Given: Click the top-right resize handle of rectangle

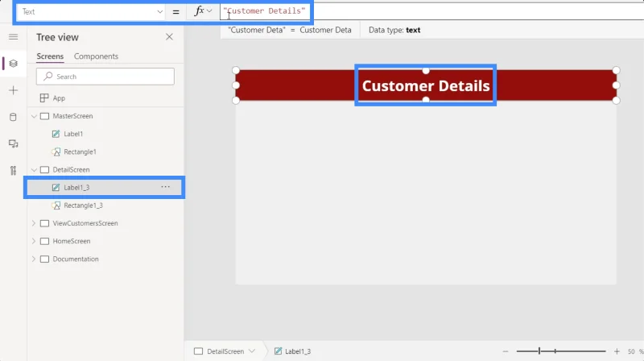Looking at the screenshot, I should pos(616,70).
